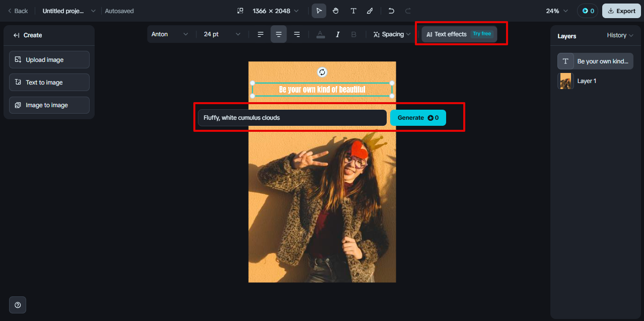The image size is (644, 321).
Task: Click the Redo arrow
Action: click(408, 11)
